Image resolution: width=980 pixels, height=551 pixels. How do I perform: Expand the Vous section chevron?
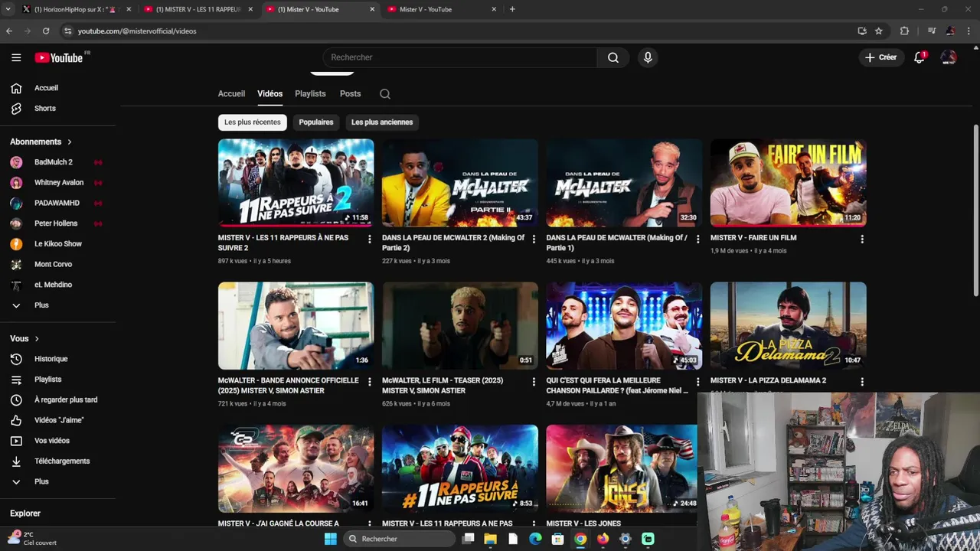click(37, 338)
